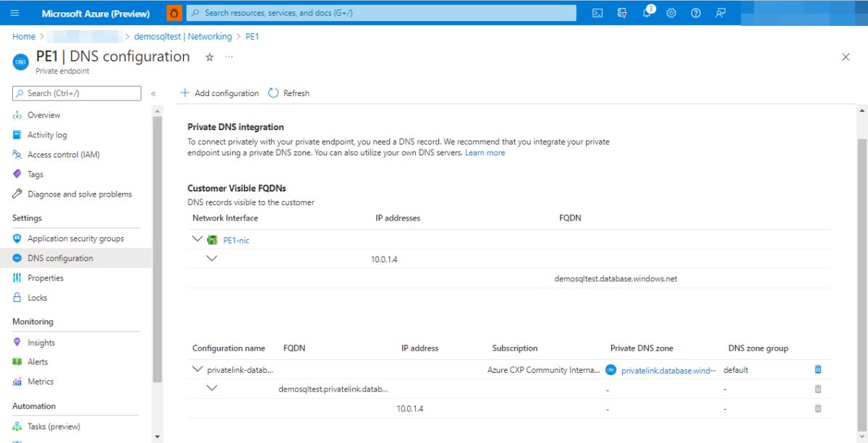Open Diagnose and solve problems
Image resolution: width=868 pixels, height=443 pixels.
tap(80, 194)
